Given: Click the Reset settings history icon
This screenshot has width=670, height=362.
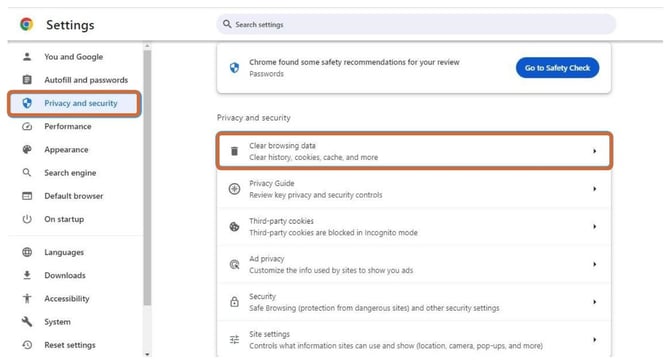Looking at the screenshot, I should [27, 344].
